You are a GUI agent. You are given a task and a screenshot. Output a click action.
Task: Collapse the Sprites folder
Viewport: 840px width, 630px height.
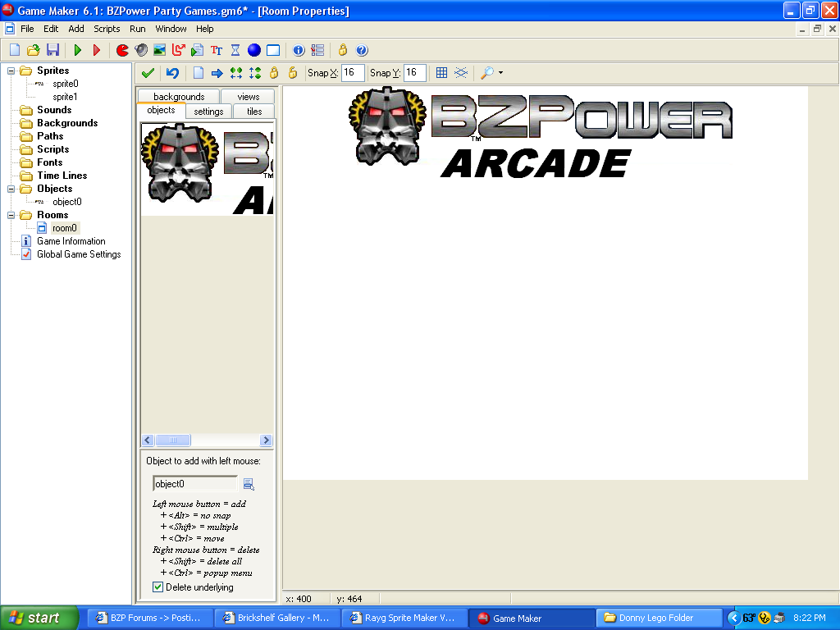point(10,70)
